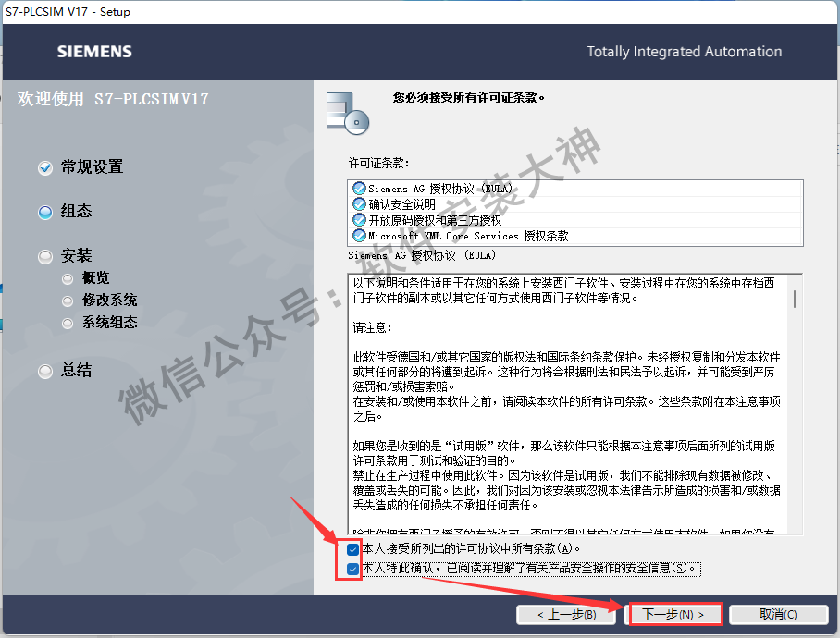The height and width of the screenshot is (638, 840).
Task: Uncheck 本人接受所列出的许可协议中所有条款 checkbox
Action: (352, 549)
